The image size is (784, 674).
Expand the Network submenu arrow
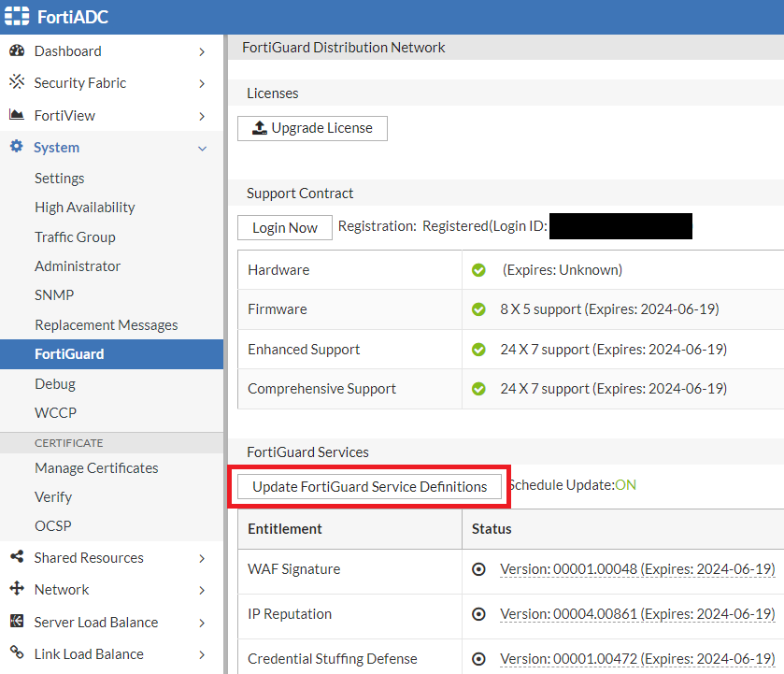click(202, 590)
